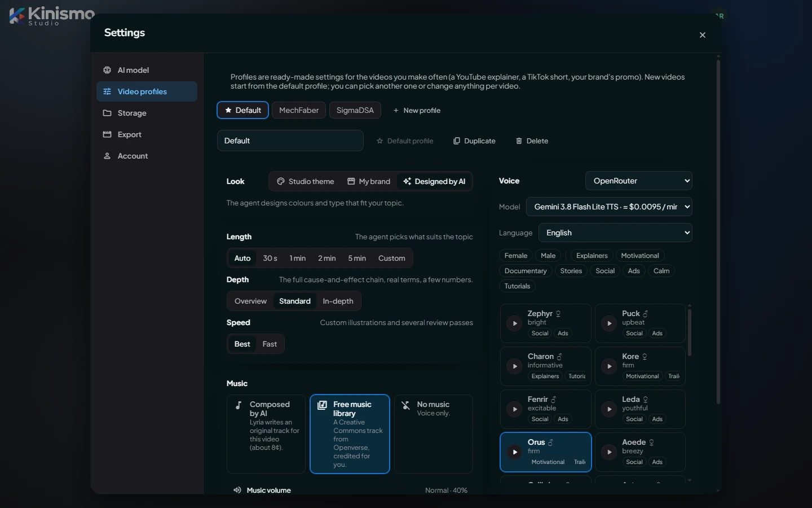
Task: Click the Kinismo Studio logo
Action: [x=52, y=15]
